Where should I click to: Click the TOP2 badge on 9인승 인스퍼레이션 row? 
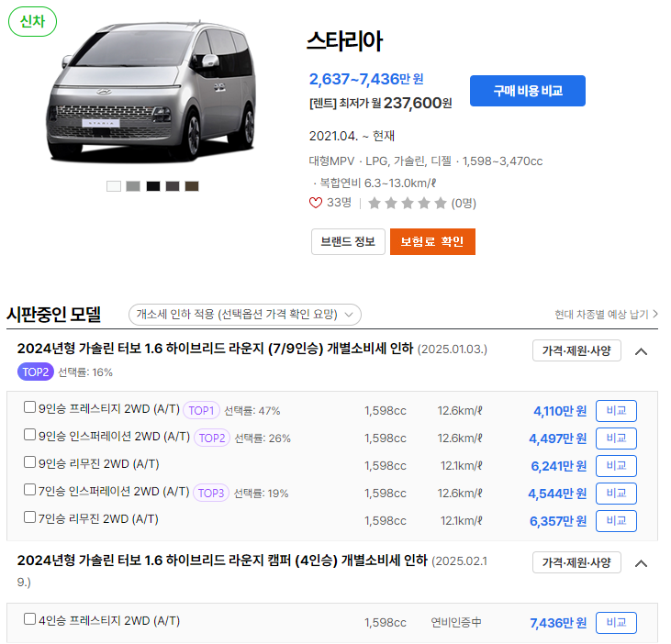[212, 438]
